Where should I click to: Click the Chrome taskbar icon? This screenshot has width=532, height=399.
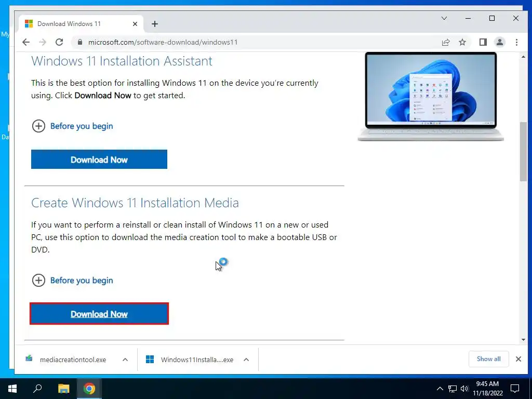pos(89,389)
